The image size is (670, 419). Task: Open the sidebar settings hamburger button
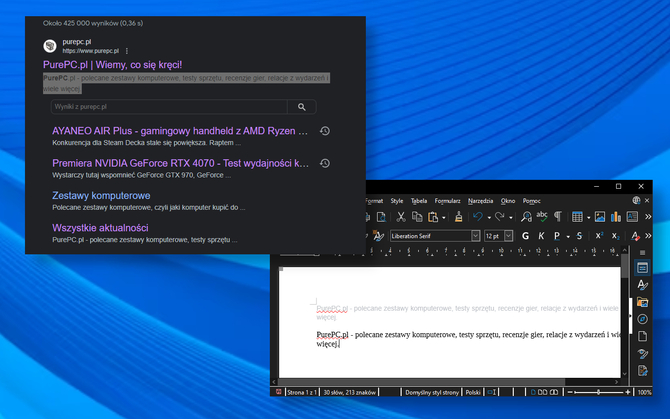coord(642,252)
